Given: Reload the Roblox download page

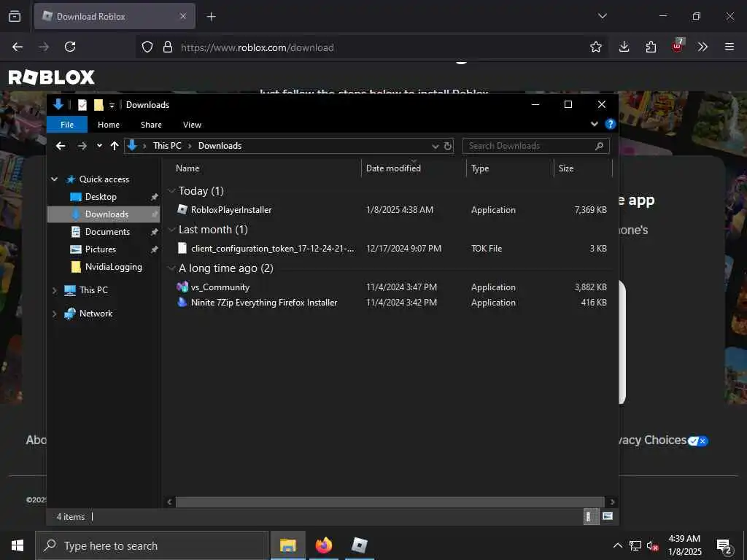Looking at the screenshot, I should 70,47.
